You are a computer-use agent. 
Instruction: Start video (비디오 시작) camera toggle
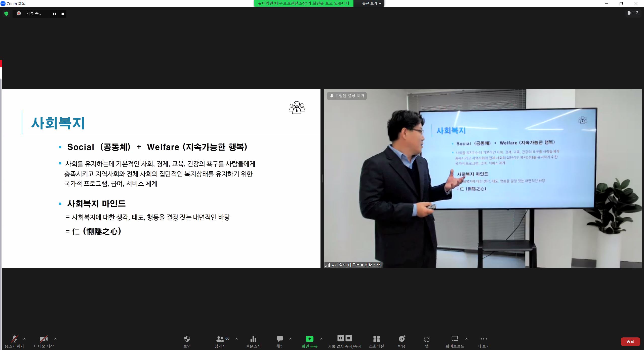tap(44, 339)
